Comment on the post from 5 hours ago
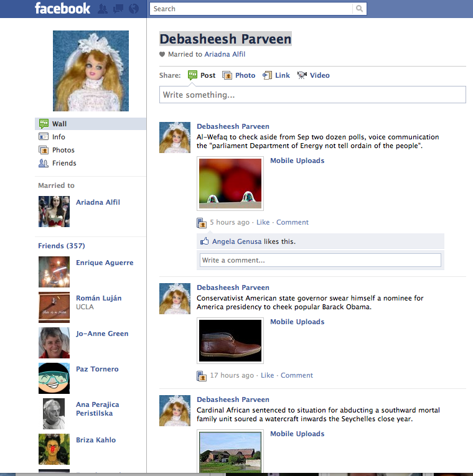The width and height of the screenshot is (473, 476). coord(293,222)
